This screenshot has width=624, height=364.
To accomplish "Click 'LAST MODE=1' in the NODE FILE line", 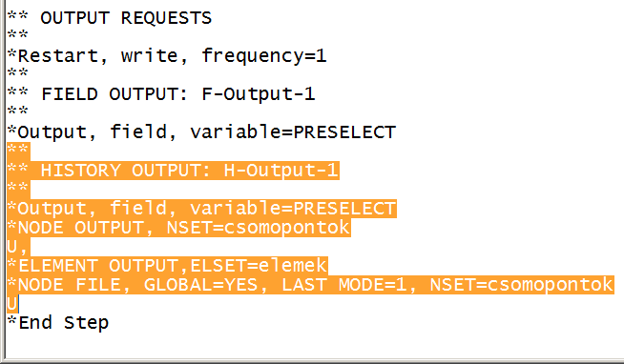I will coord(344,285).
